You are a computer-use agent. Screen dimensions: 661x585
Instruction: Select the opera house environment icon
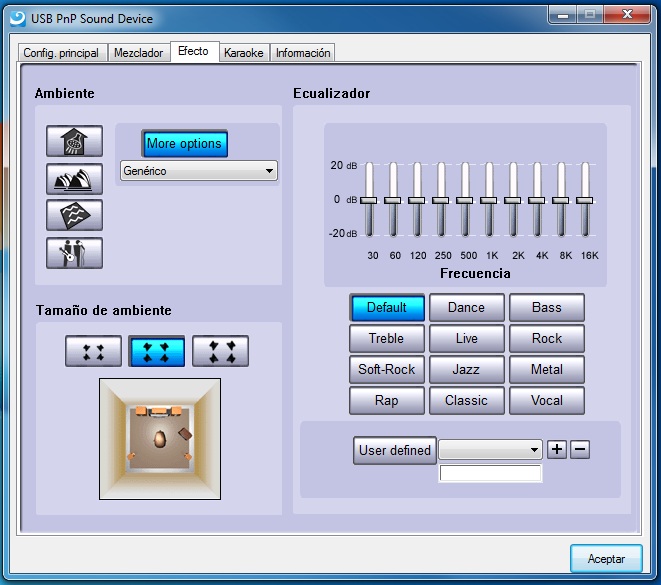coord(74,179)
